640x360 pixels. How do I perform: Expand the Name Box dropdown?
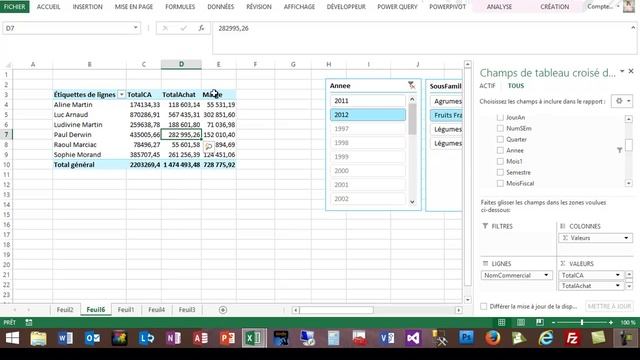coord(136,28)
